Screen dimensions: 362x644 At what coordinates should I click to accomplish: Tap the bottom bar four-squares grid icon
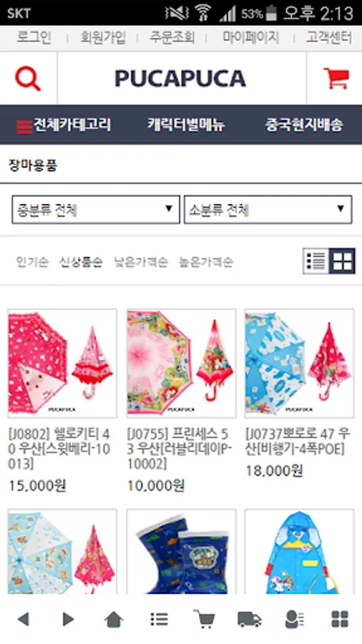[x=340, y=619]
